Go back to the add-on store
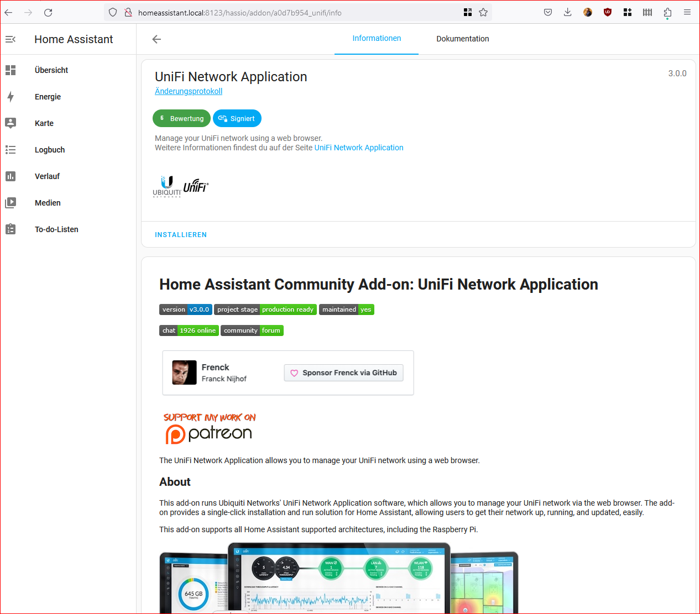 156,39
